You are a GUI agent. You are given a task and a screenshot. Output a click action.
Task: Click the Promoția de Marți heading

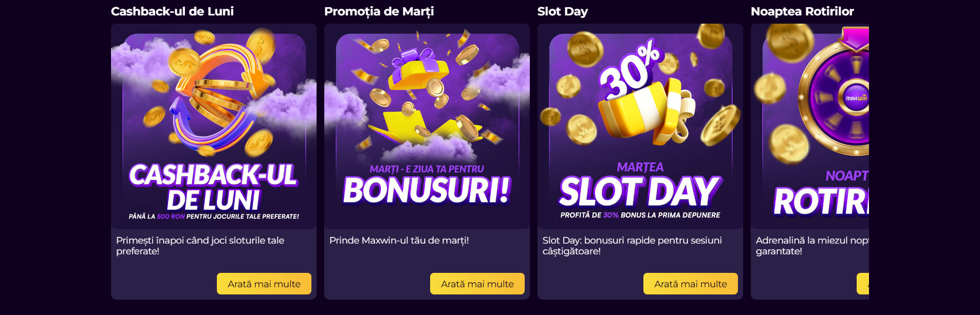tap(378, 11)
